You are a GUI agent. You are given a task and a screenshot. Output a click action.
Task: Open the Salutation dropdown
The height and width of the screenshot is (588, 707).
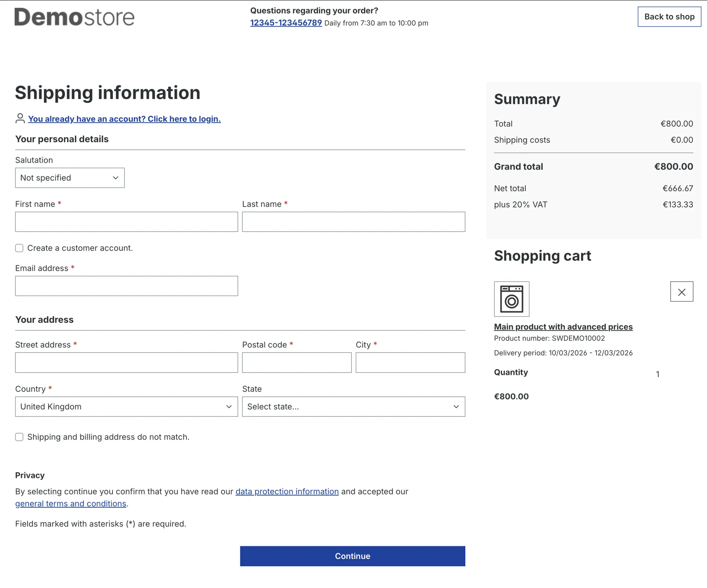(x=70, y=178)
